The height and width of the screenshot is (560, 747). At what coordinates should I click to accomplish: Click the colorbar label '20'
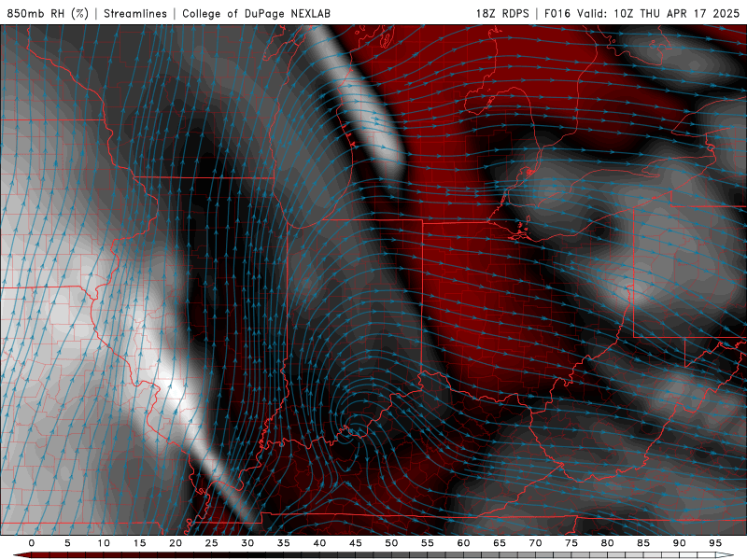[176, 543]
